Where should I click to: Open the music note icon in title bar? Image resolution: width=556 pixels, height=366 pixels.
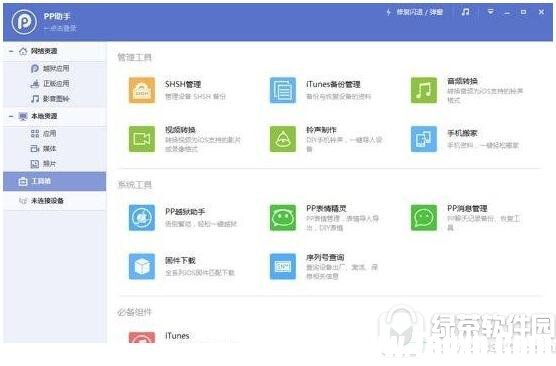point(466,12)
